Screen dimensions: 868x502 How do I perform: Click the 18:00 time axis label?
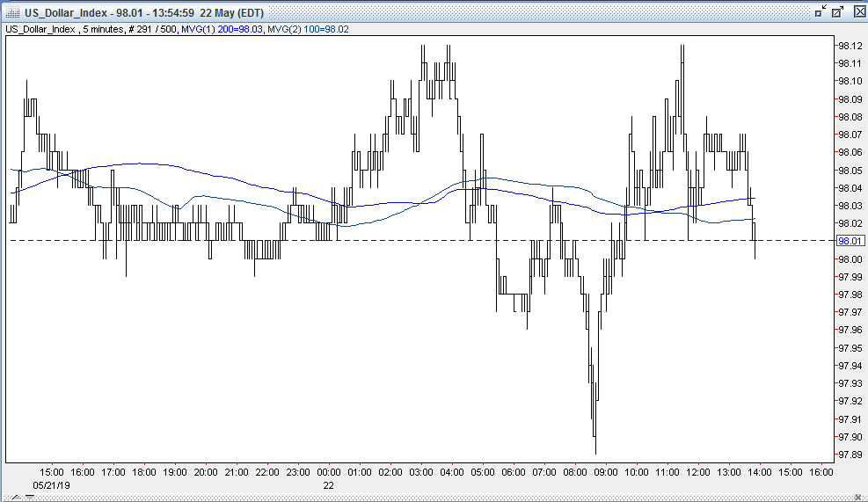(x=144, y=472)
